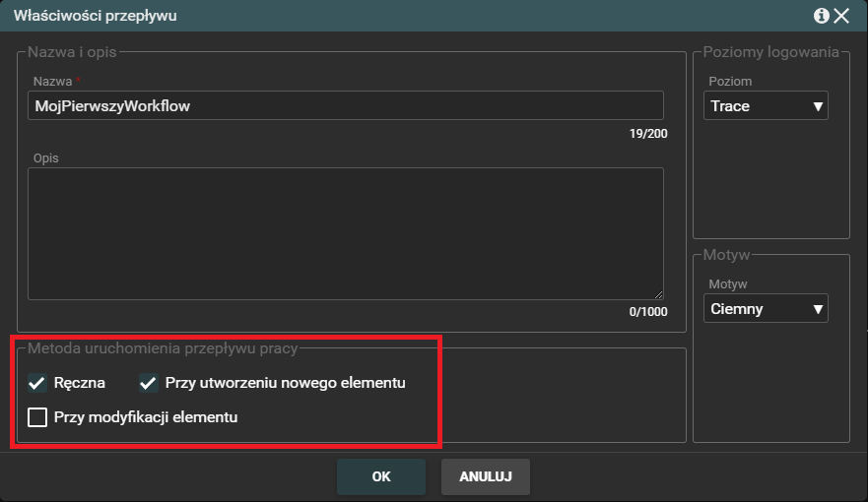
Task: Uncheck the Ręczna checkbox
Action: coord(37,383)
